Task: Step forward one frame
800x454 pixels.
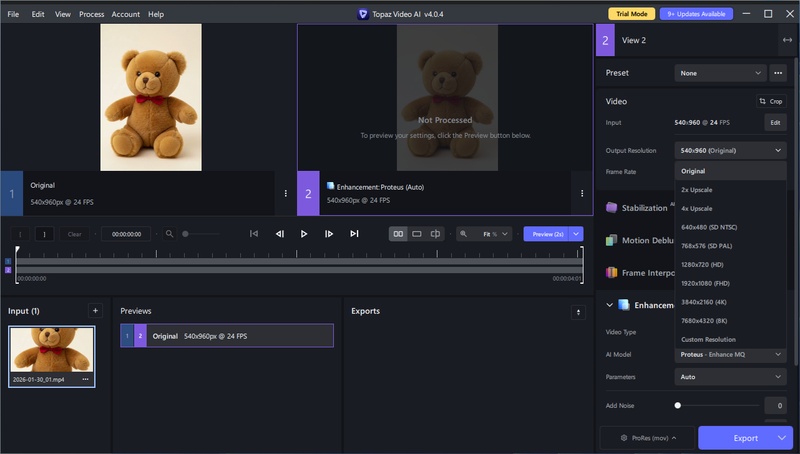Action: point(329,234)
